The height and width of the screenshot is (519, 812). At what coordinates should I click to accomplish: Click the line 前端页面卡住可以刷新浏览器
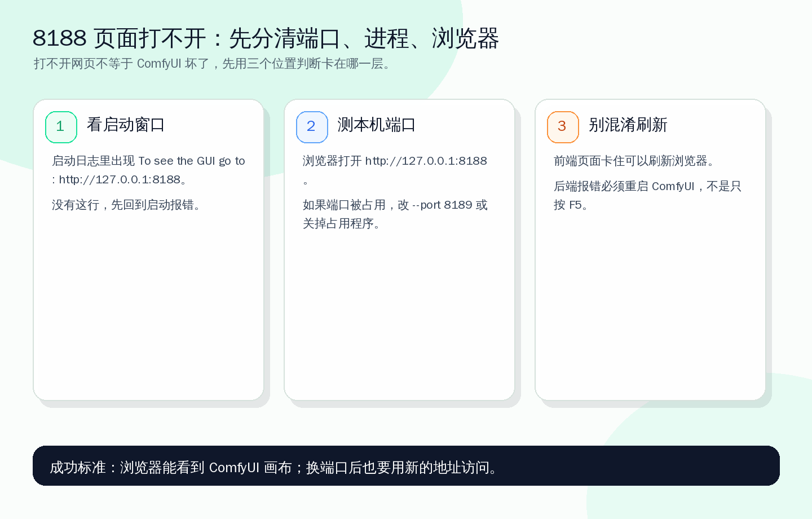coord(634,161)
